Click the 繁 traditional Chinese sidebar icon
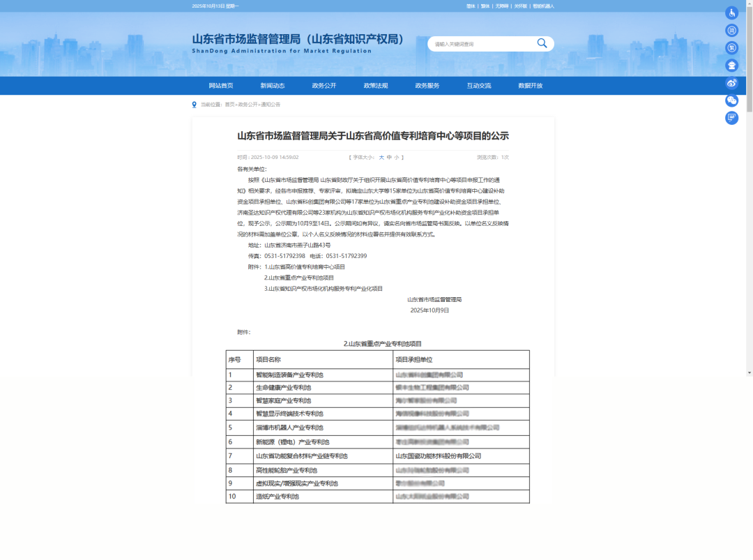 pos(731,48)
